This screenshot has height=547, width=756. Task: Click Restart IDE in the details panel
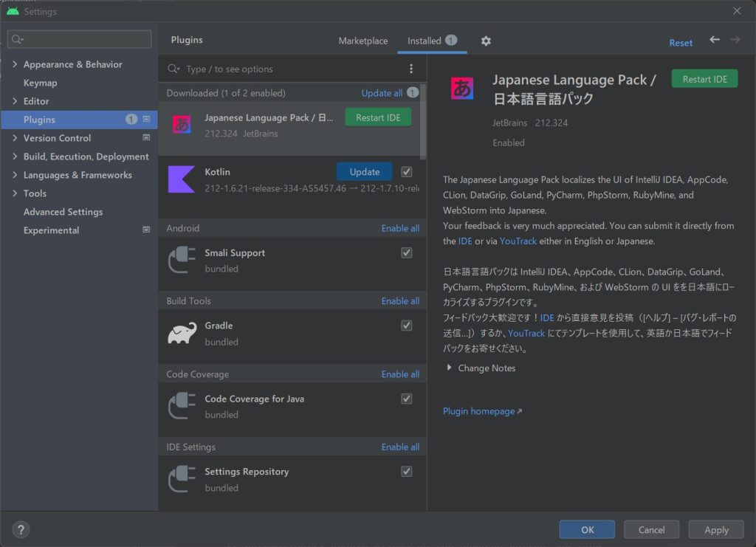point(704,79)
